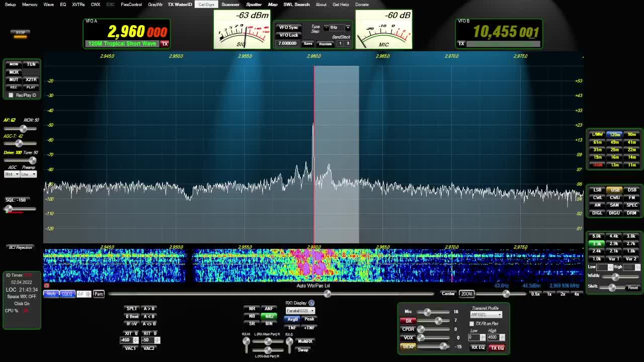This screenshot has height=362, width=644.
Task: Open the EQ menu
Action: pos(63,5)
